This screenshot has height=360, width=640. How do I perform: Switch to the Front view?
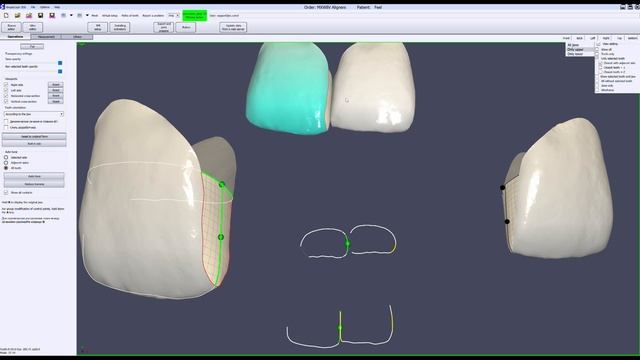(566, 38)
